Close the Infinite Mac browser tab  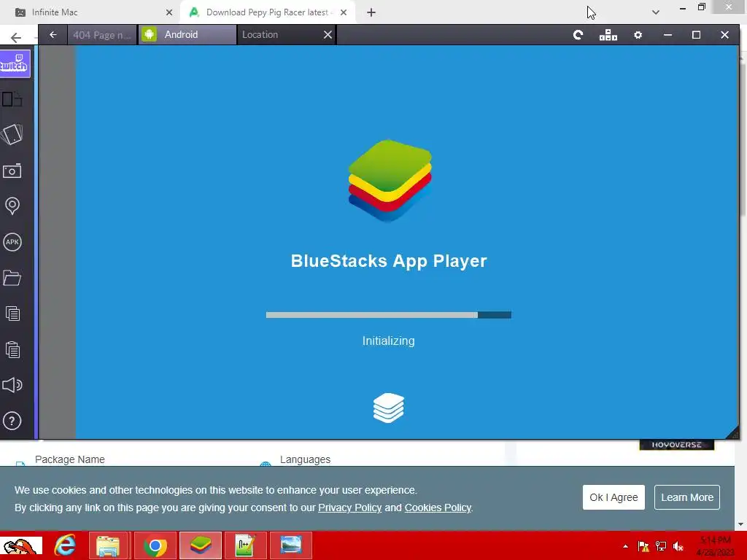click(169, 12)
